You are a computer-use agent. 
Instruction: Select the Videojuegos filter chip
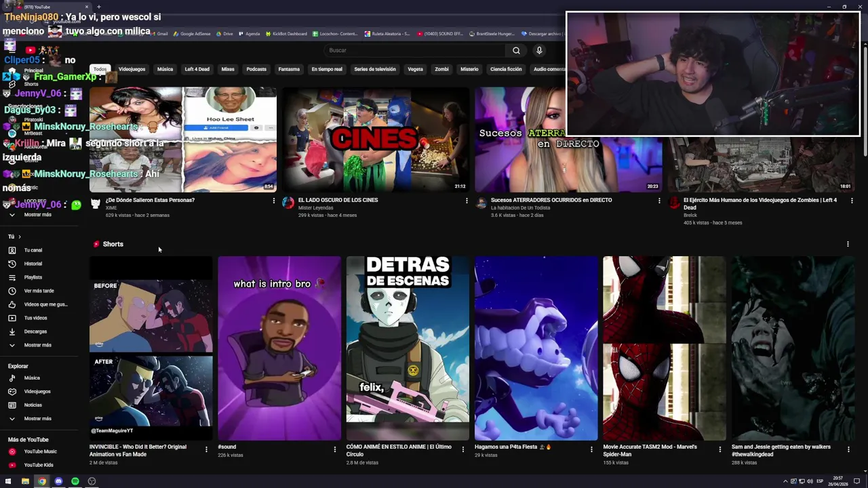point(132,69)
